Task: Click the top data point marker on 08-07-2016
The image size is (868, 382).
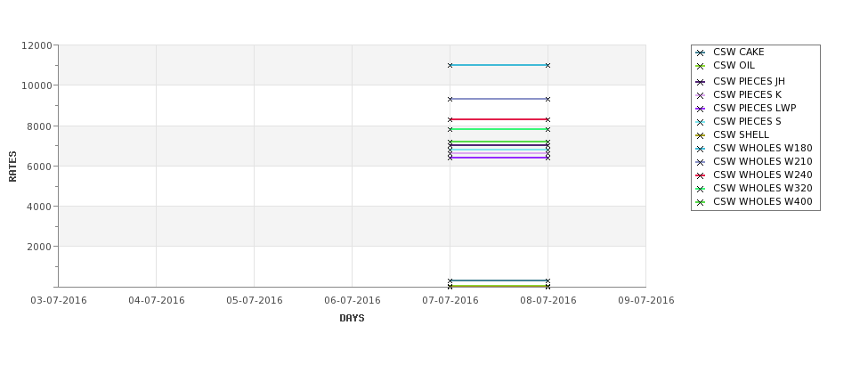Action: click(x=548, y=65)
